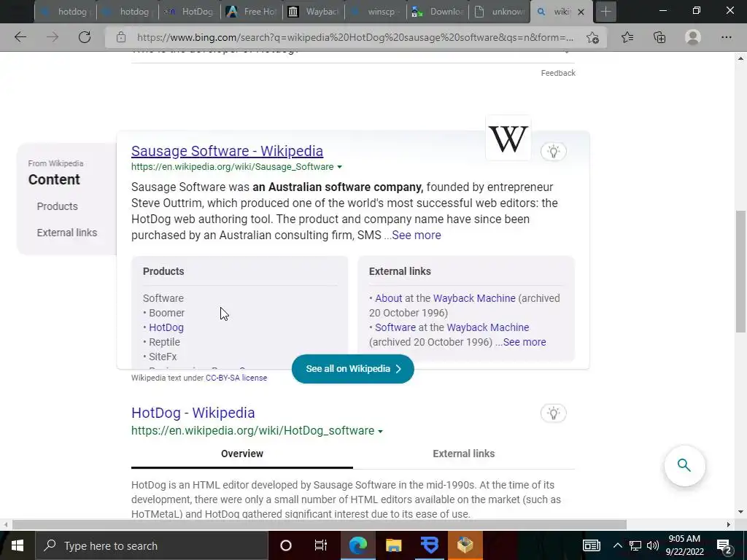Expand dropdown next to Sausage_Software URL
Viewport: 747px width, 560px height.
(339, 167)
